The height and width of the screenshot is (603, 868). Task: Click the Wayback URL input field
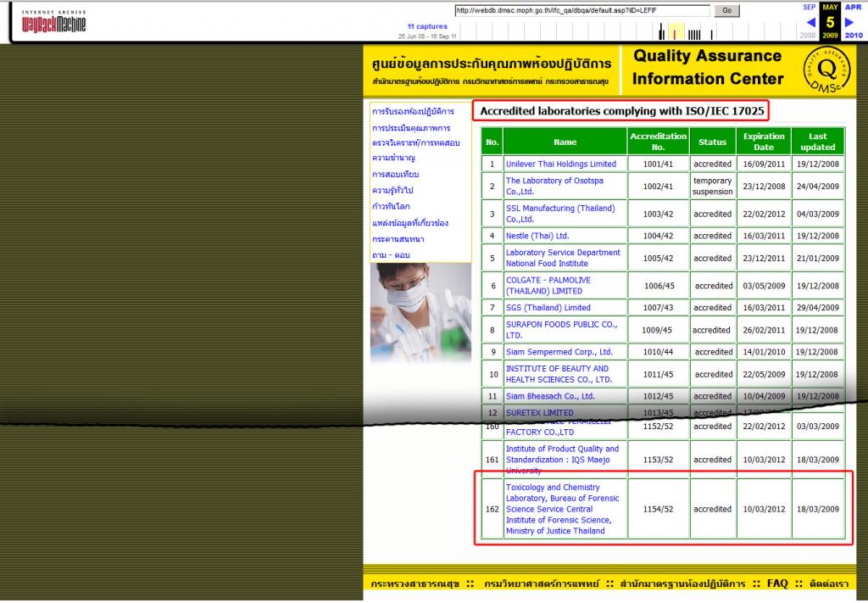pos(582,11)
